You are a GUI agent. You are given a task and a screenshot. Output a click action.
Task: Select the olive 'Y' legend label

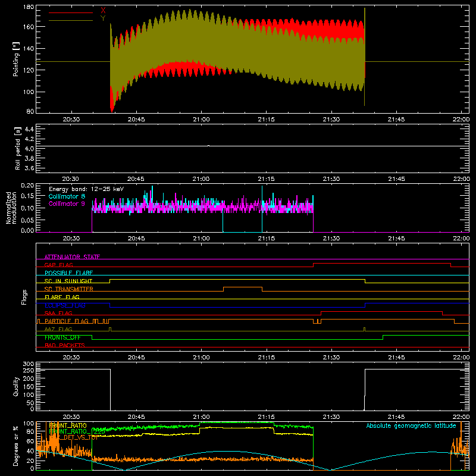click(x=103, y=18)
